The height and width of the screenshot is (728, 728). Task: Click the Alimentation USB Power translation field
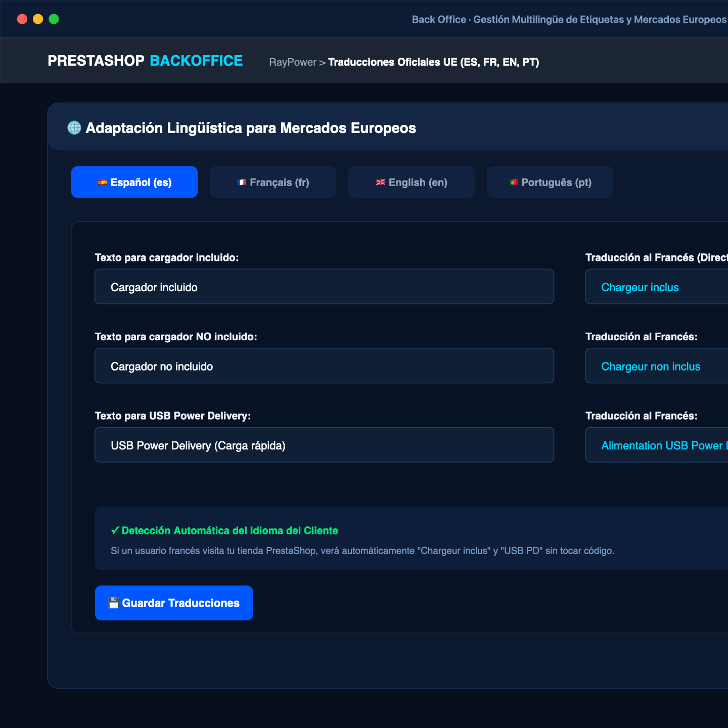(x=657, y=445)
